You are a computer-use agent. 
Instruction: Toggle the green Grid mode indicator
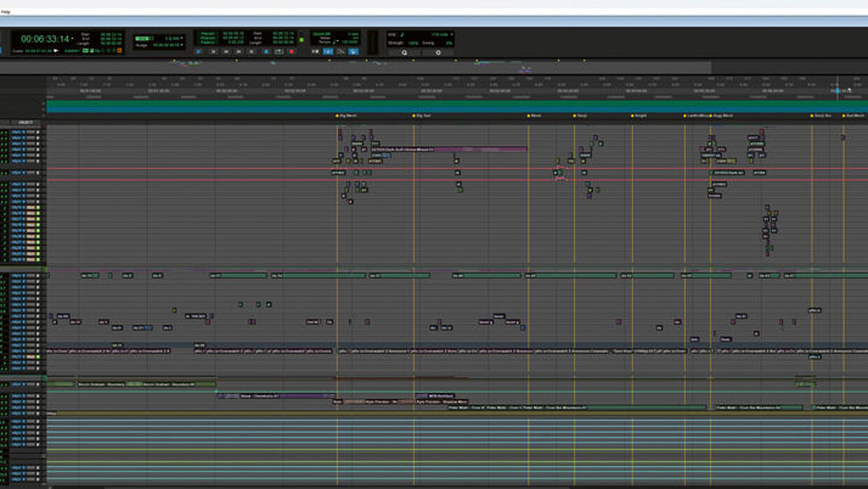143,38
